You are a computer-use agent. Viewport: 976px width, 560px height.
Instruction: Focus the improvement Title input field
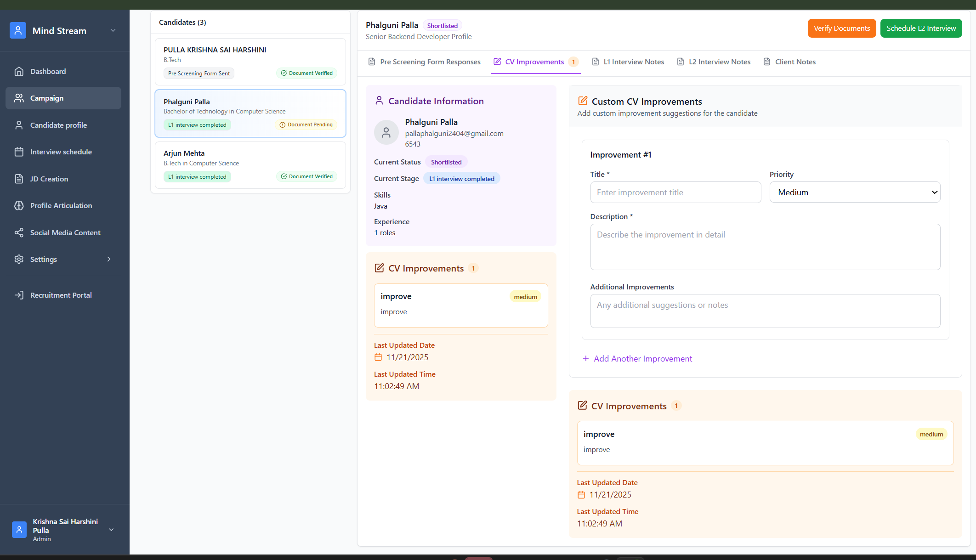click(675, 192)
